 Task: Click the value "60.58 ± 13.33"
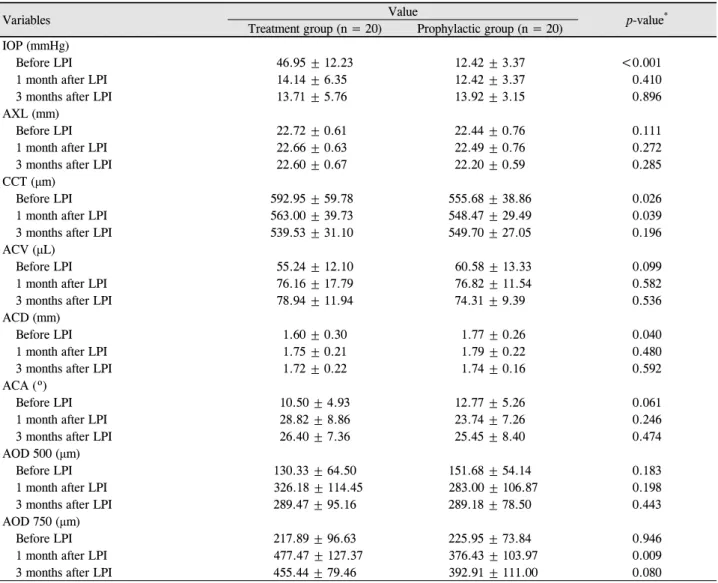coord(493,267)
